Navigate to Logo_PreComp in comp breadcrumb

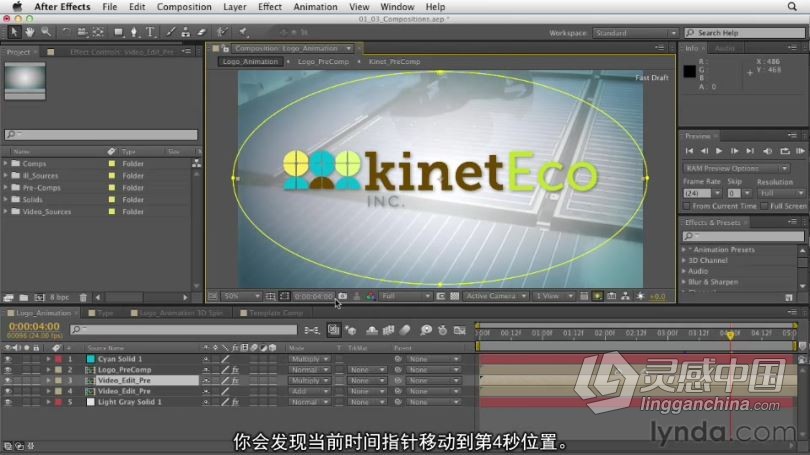tap(323, 61)
